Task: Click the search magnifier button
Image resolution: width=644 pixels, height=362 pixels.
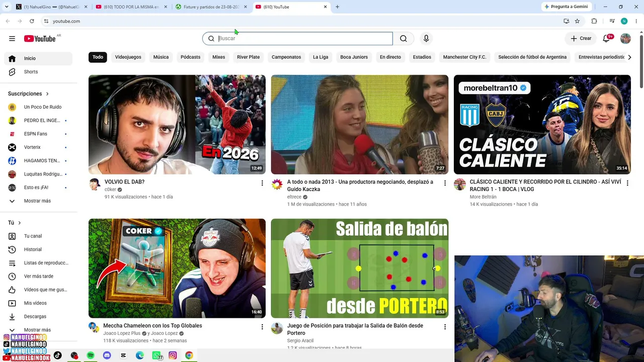Action: 404,39
